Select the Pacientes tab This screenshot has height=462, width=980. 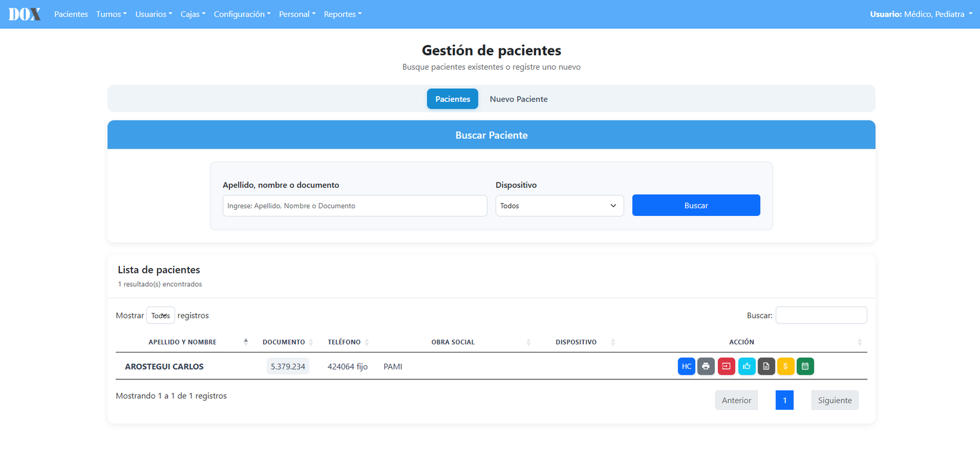(453, 99)
